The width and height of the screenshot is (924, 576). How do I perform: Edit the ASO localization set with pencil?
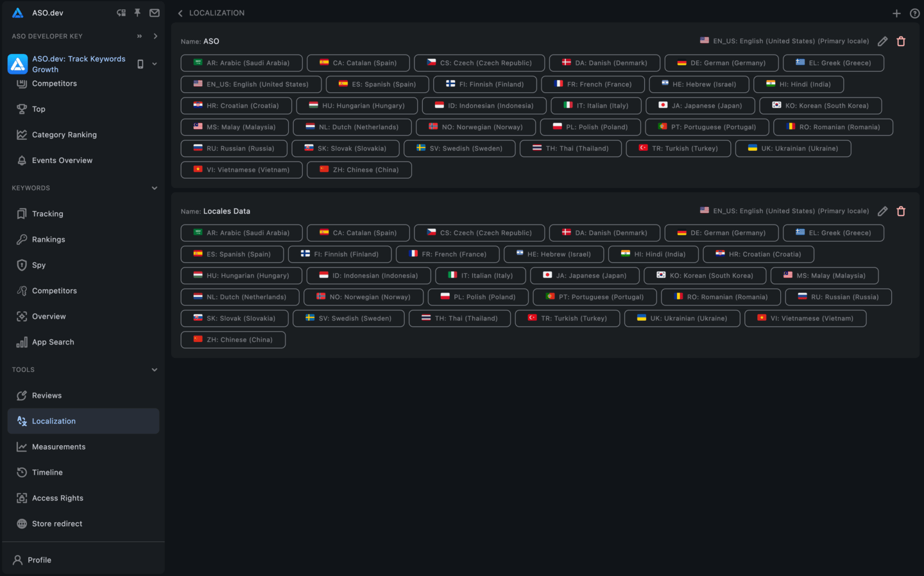point(882,41)
